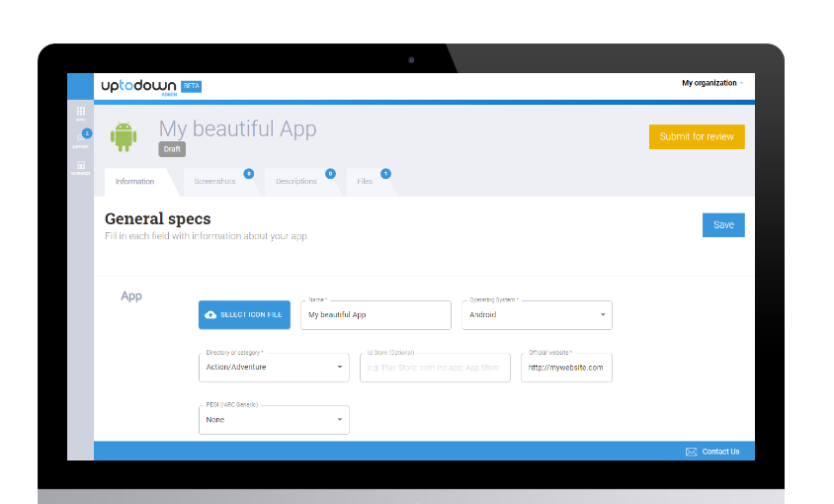This screenshot has height=504, width=834.
Task: Open the Apps grid icon in sidebar
Action: (81, 112)
